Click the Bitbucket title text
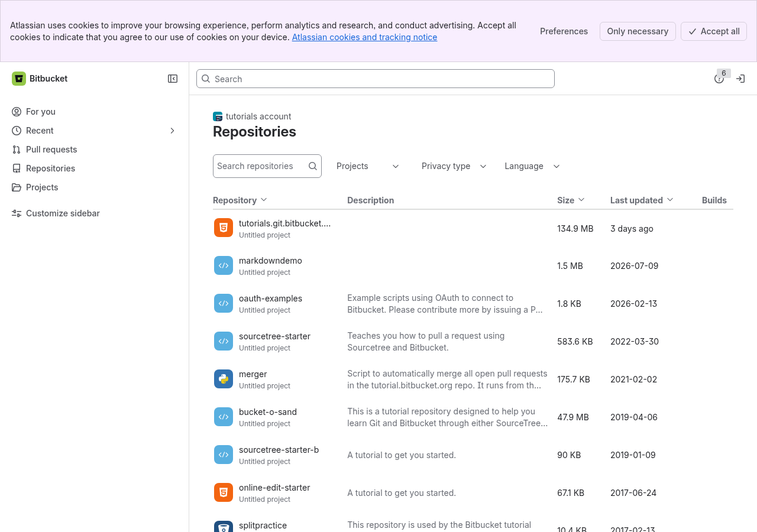The image size is (757, 532). tap(48, 79)
